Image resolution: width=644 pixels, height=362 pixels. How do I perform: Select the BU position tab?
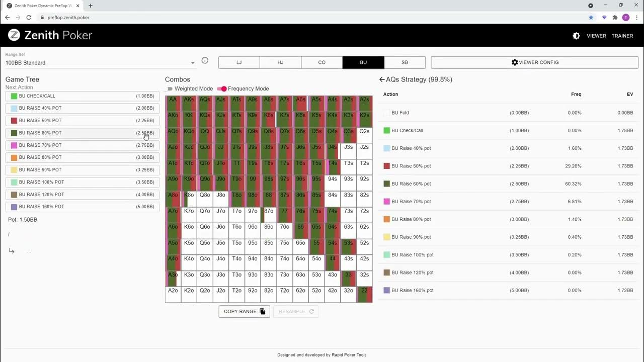tap(363, 62)
